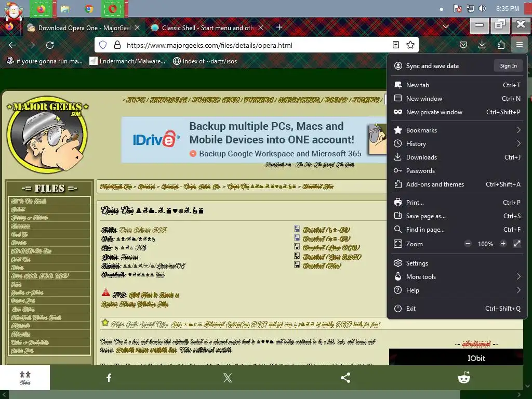
Task: Share the page on Reddit
Action: pos(464,377)
